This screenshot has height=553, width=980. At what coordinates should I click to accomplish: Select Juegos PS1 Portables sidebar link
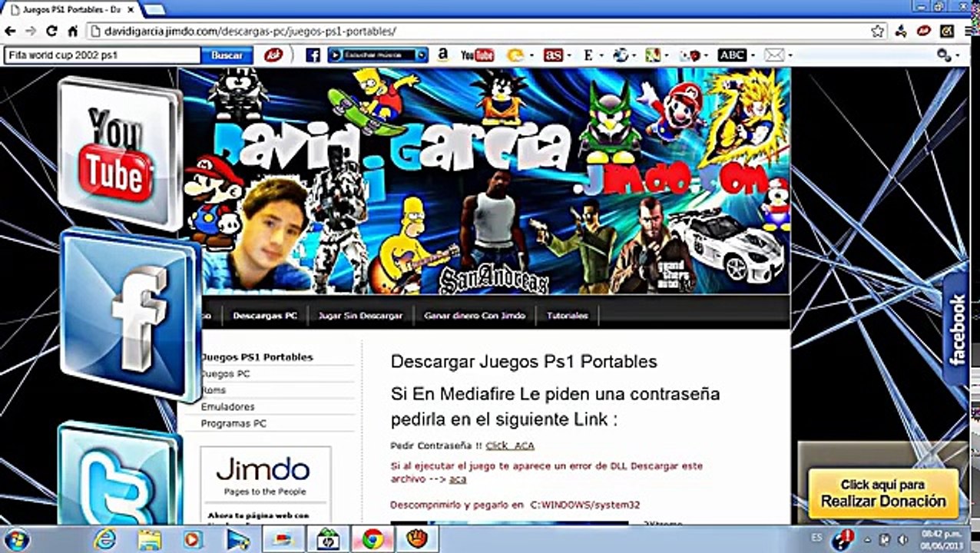point(257,357)
